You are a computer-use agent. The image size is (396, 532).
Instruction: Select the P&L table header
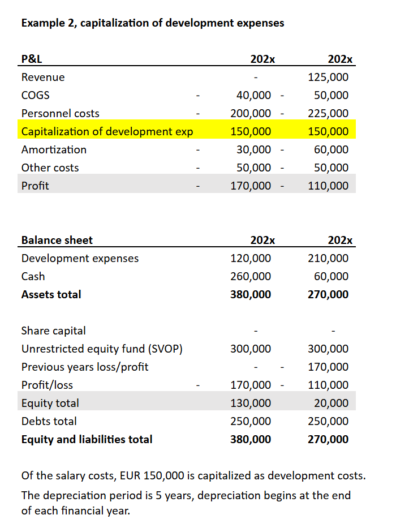pos(31,59)
